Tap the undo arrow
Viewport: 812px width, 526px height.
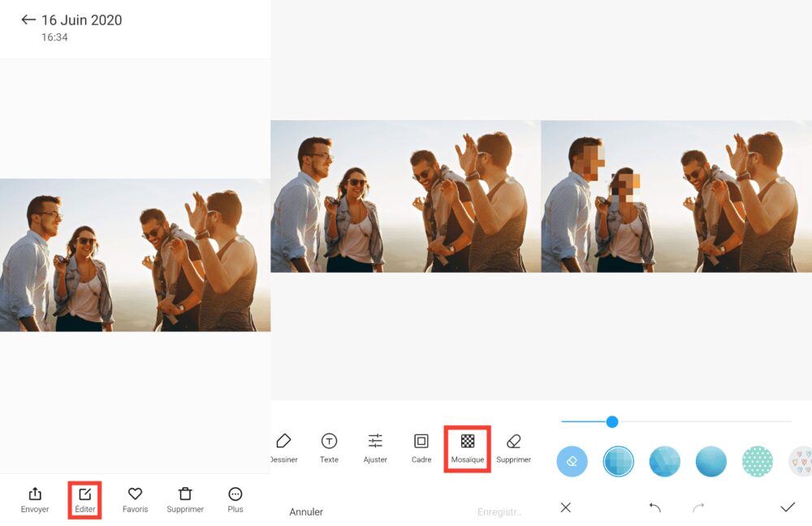pos(656,507)
